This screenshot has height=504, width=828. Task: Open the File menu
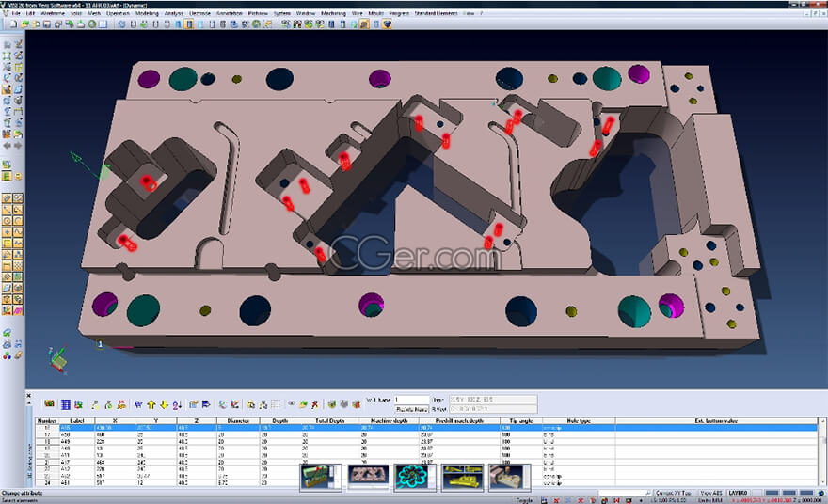click(x=16, y=13)
